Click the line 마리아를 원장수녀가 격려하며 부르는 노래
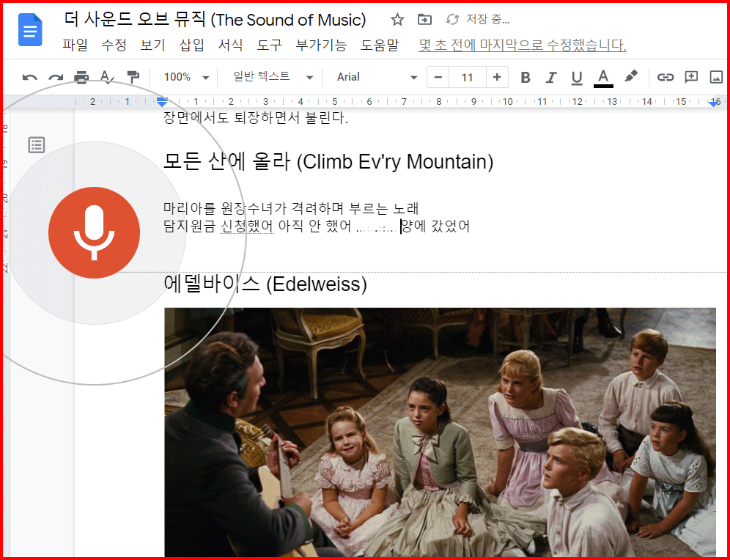 coord(292,208)
